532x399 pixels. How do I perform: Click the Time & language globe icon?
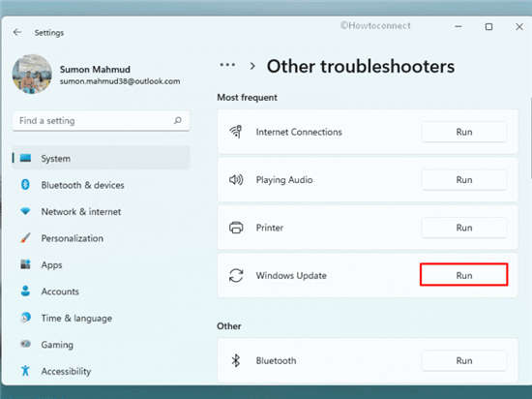[26, 317]
